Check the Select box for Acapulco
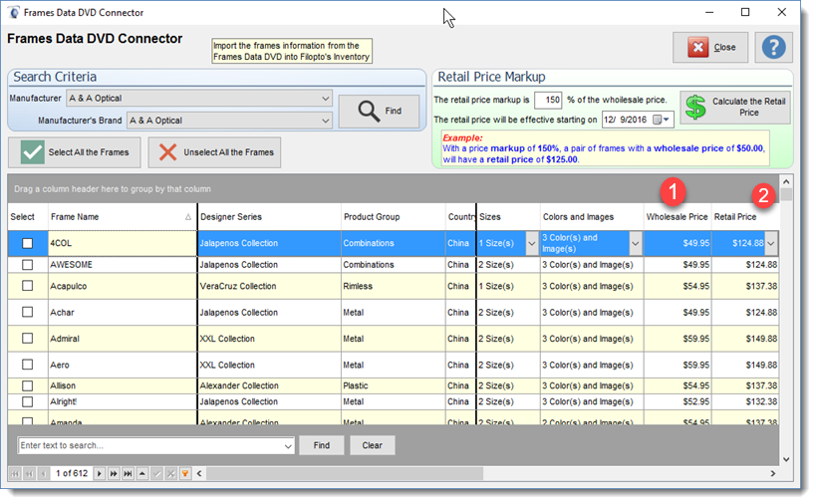This screenshot has width=816, height=504. (x=28, y=286)
